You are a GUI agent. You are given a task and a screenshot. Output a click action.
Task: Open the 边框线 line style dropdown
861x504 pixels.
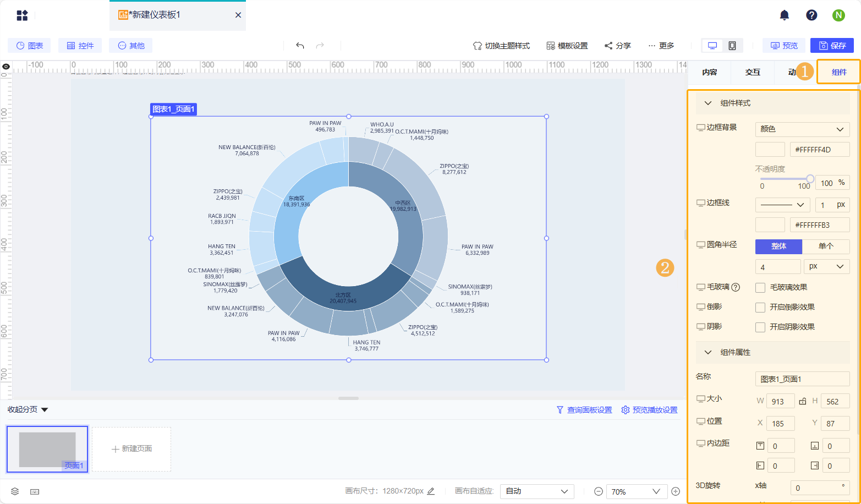click(783, 205)
